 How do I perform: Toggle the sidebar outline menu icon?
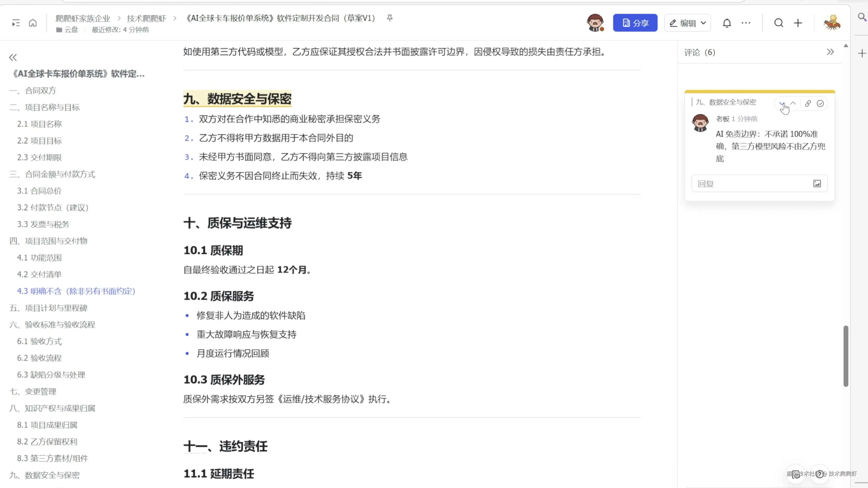click(16, 23)
